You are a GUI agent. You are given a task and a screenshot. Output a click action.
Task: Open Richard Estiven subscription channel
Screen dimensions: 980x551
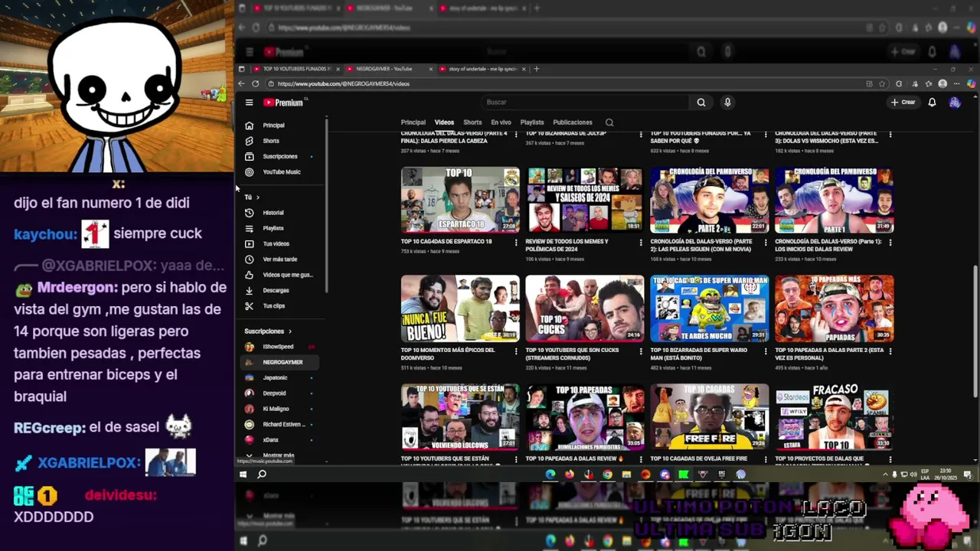(x=279, y=425)
